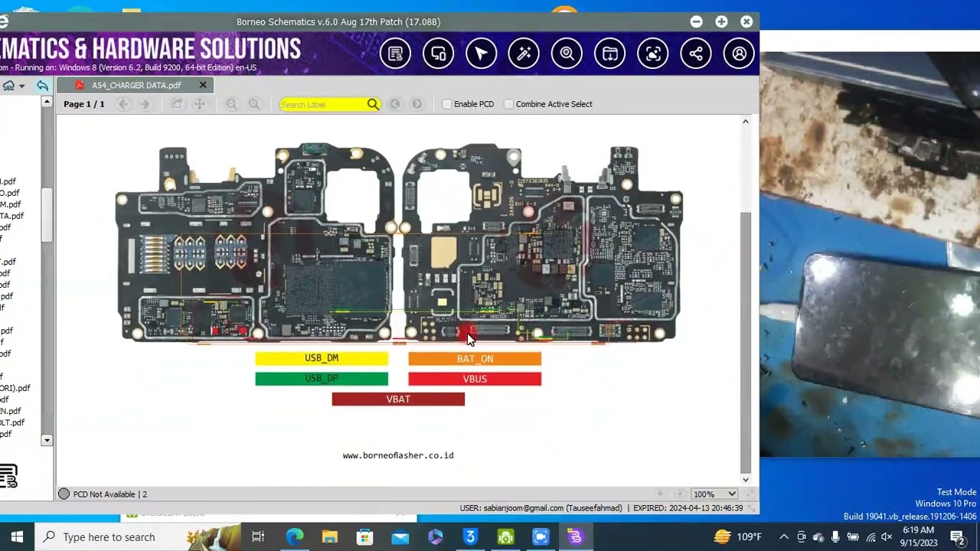
Task: Click the PDF viewer vertical scrollbar thumb
Action: coord(746,341)
